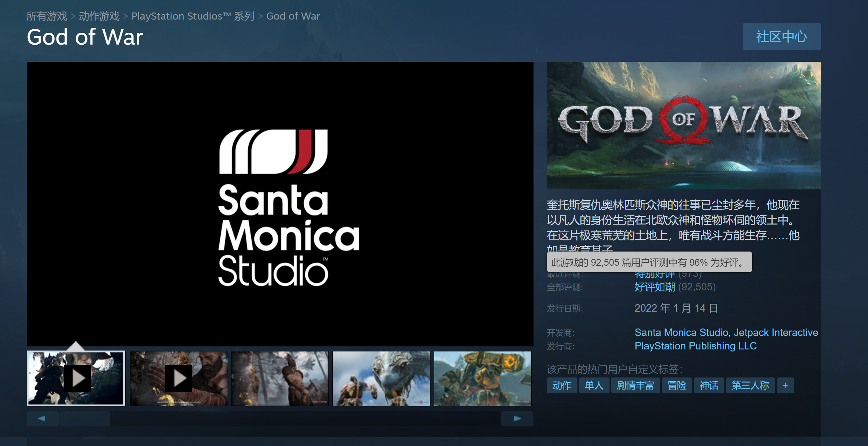
Task: Click the 神话 tag
Action: pyautogui.click(x=709, y=385)
